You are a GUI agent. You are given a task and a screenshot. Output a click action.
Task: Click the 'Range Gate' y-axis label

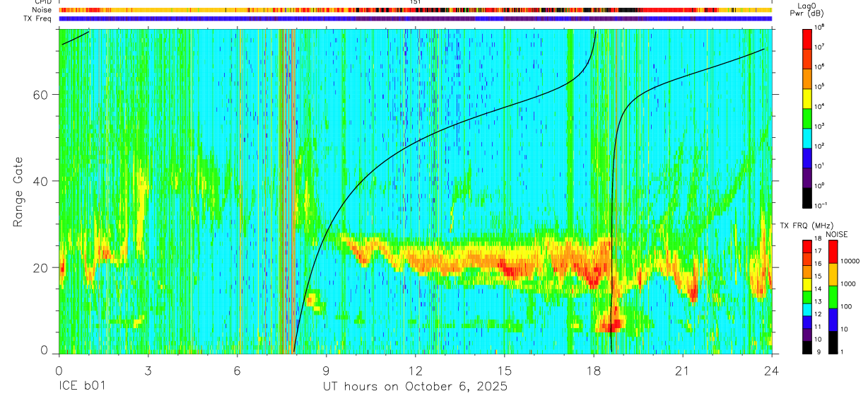click(18, 190)
